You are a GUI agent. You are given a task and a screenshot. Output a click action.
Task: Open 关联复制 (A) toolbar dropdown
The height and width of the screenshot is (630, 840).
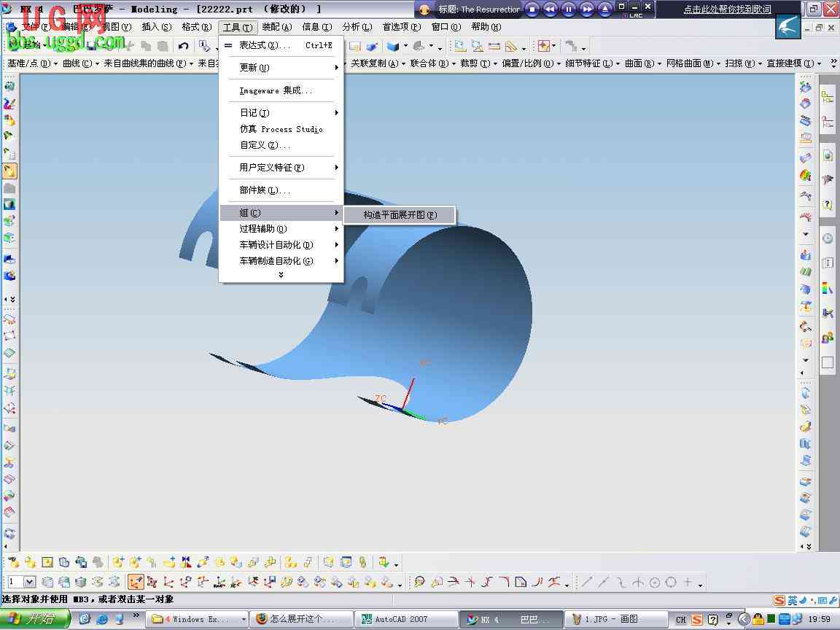tap(378, 63)
